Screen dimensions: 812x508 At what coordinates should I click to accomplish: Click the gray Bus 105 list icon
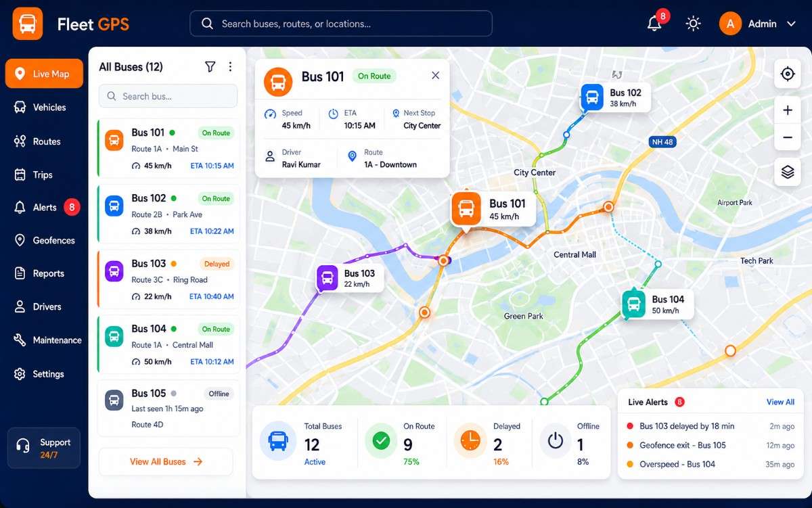click(114, 400)
